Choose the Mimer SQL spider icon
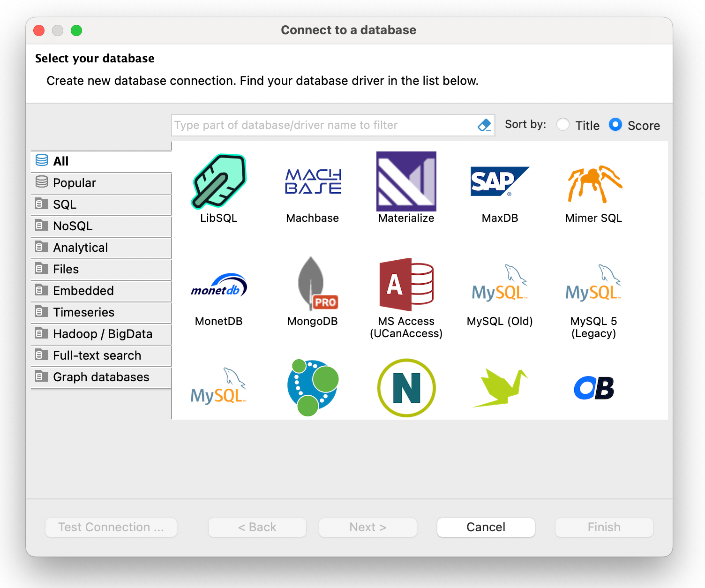The width and height of the screenshot is (705, 588). click(x=594, y=183)
